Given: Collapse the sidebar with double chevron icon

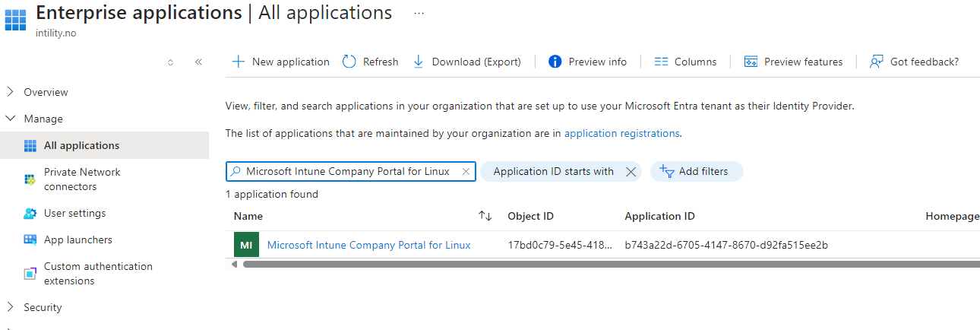Looking at the screenshot, I should coord(198,62).
